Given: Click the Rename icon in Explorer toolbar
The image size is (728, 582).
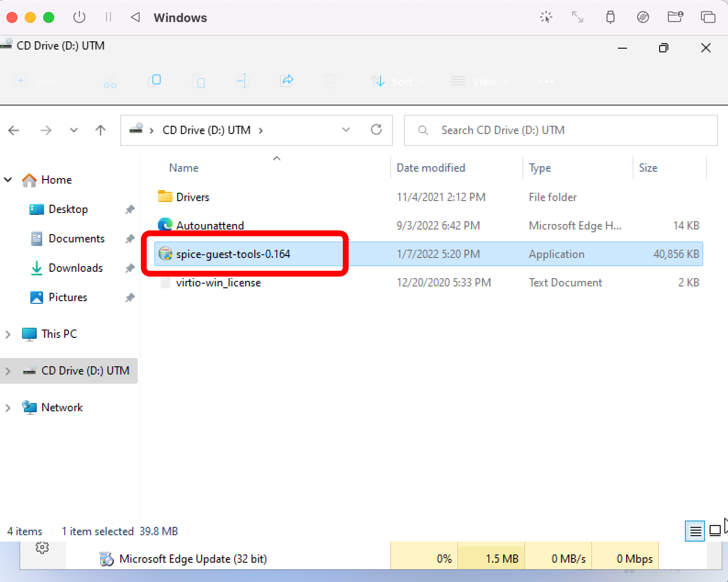Looking at the screenshot, I should coord(242,81).
